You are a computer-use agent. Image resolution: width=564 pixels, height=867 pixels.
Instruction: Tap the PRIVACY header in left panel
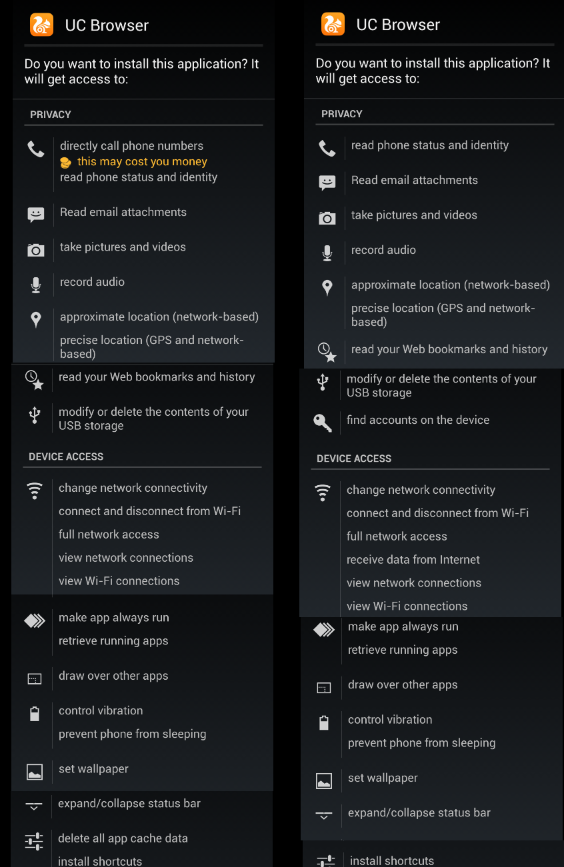click(x=50, y=114)
